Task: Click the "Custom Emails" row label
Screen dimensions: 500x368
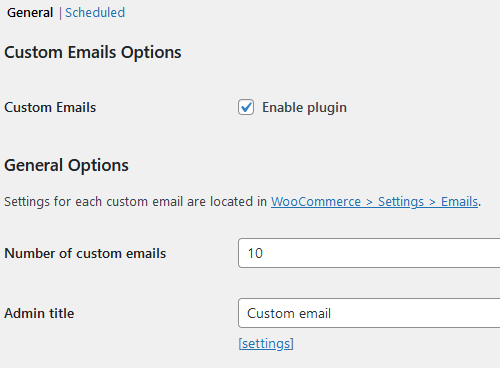Action: (x=50, y=108)
